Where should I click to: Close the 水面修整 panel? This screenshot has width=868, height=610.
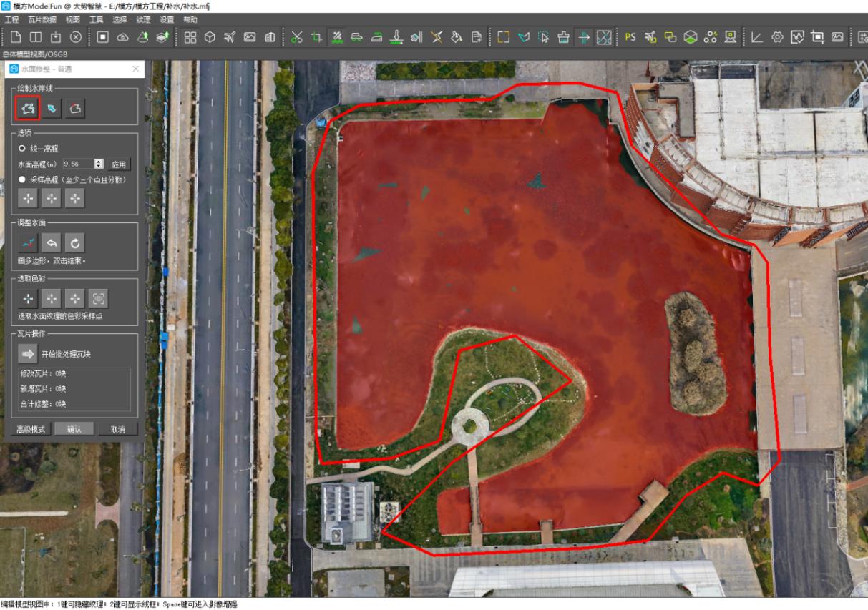(x=136, y=69)
